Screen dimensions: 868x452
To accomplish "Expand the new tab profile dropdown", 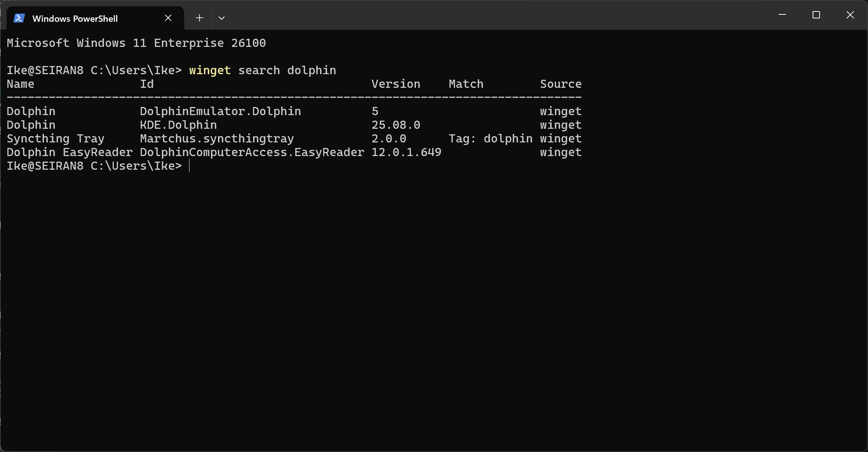I will tap(222, 18).
